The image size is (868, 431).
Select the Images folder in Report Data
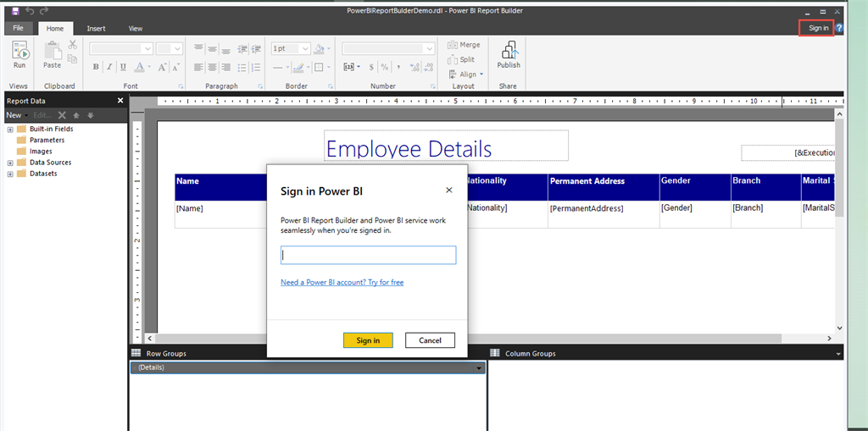click(34, 151)
